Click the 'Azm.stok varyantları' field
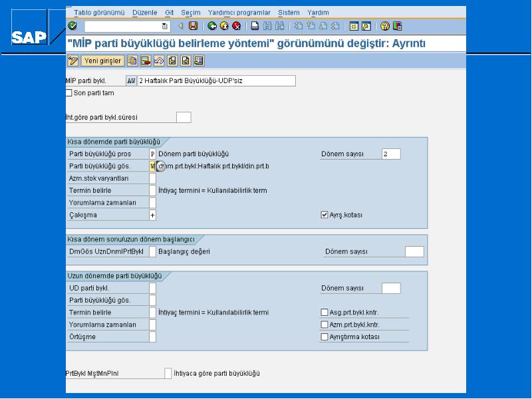The width and height of the screenshot is (532, 399). pyautogui.click(x=153, y=178)
